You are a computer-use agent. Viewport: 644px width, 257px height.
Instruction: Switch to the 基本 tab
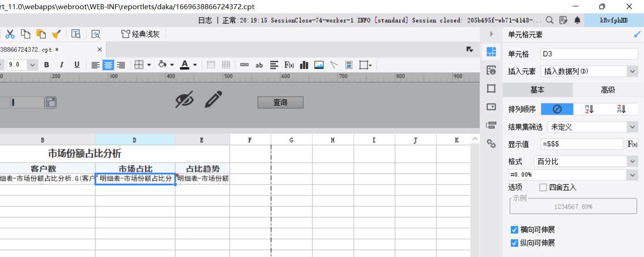pos(537,89)
